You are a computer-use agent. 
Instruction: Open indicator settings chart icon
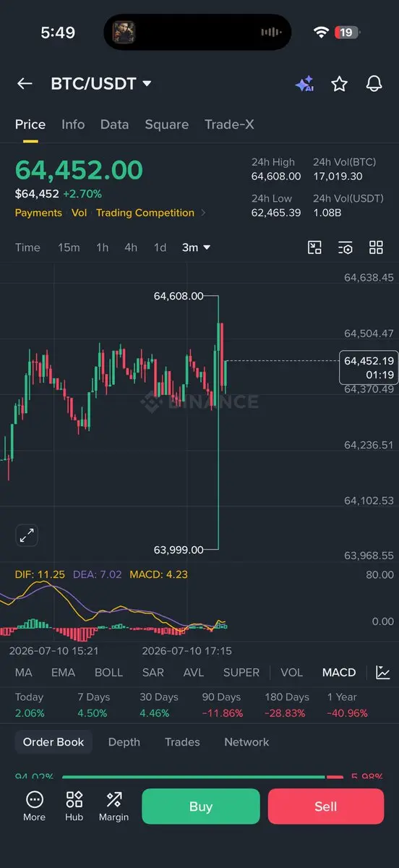coord(383,673)
